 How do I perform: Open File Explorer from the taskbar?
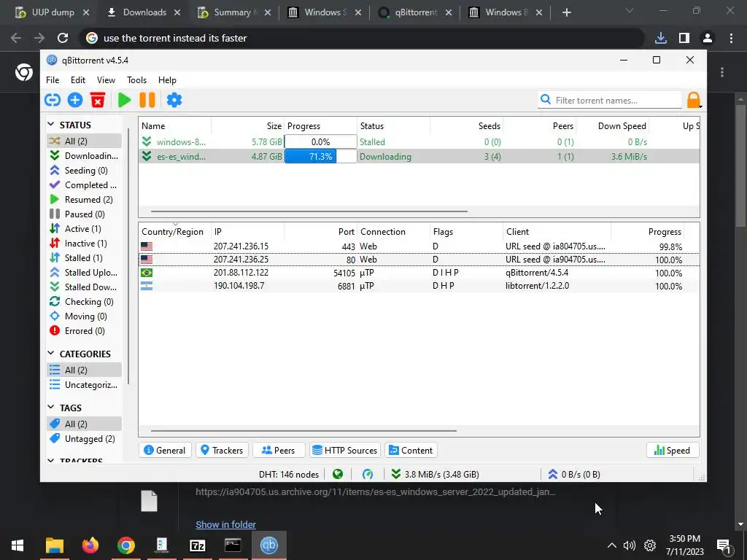pos(54,545)
